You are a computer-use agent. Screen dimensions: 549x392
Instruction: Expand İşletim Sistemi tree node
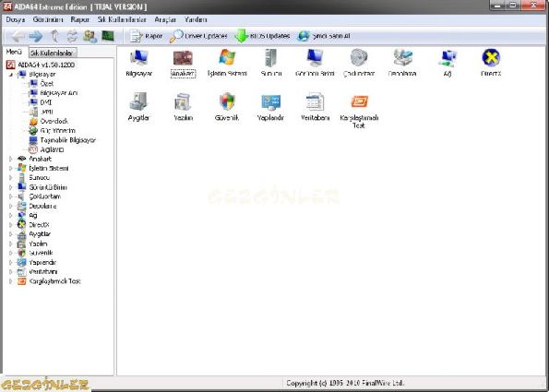click(x=11, y=169)
